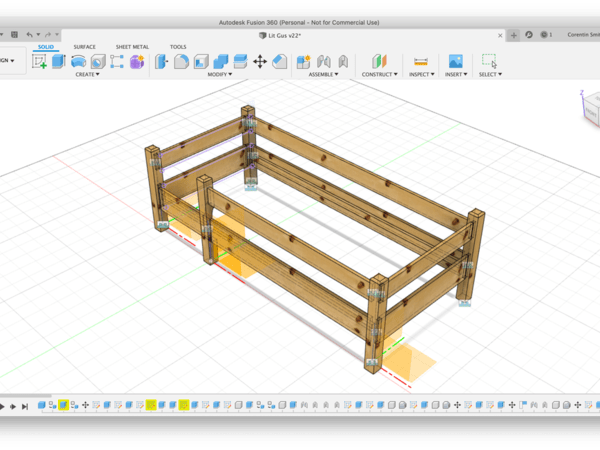This screenshot has width=600, height=450.
Task: Click the Joint tool in Assemble
Action: 322,62
